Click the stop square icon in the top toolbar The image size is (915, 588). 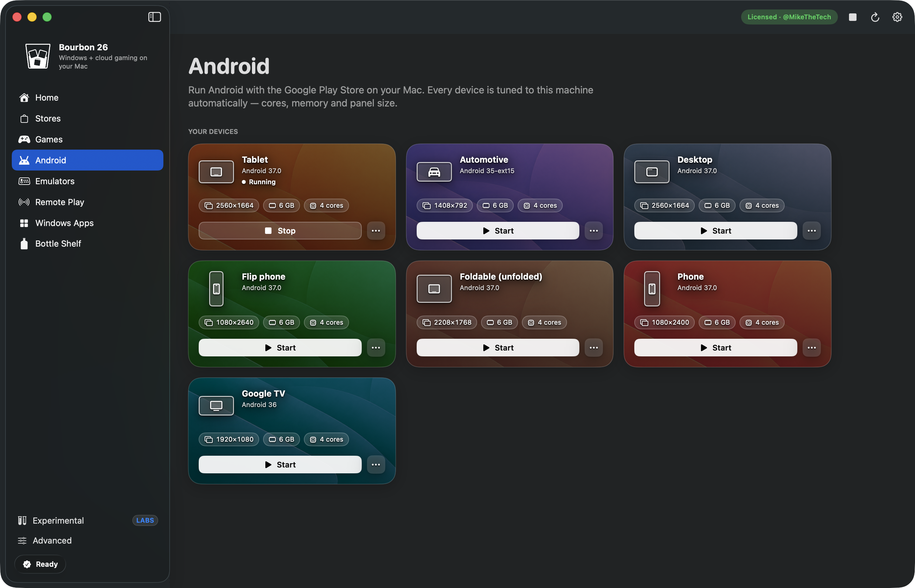pos(852,17)
